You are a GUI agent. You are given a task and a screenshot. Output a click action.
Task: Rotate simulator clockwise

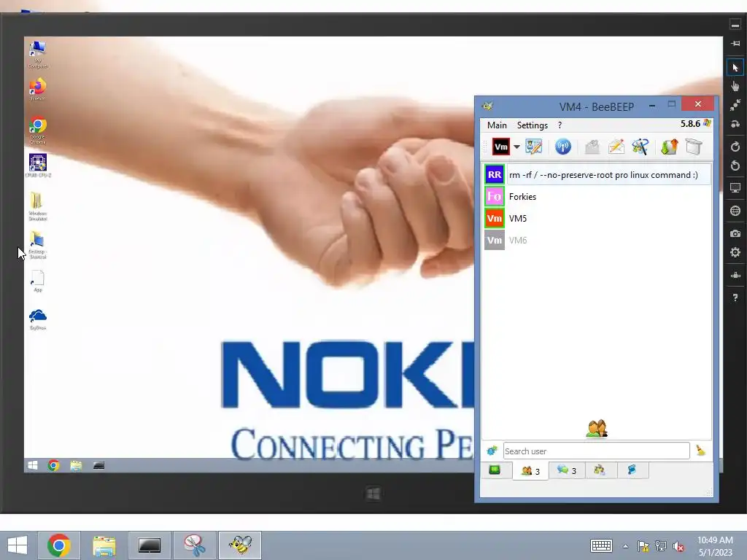[x=735, y=147]
